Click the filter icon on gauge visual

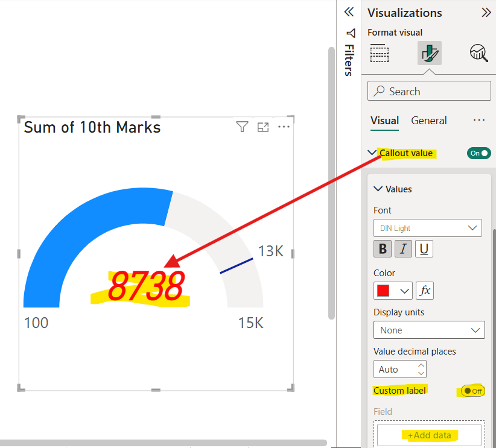point(242,127)
